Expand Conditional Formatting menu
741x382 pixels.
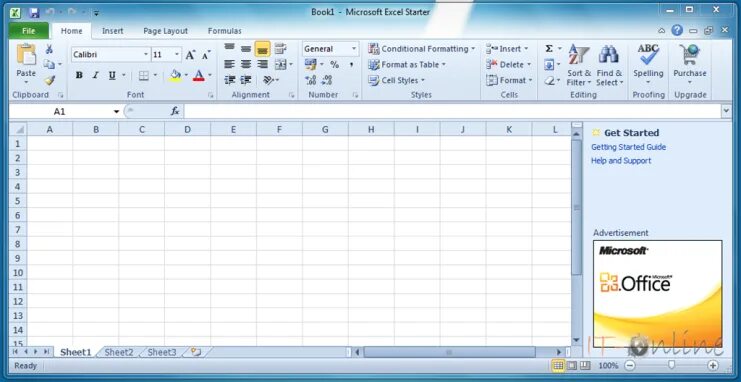tap(421, 49)
